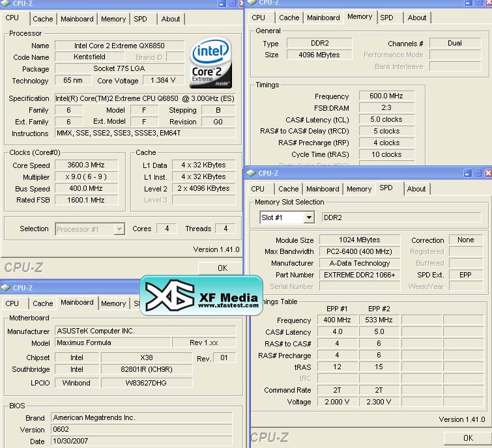The image size is (492, 448).
Task: Click CPU-Z title icon in Mainboard window
Action: coord(6,287)
